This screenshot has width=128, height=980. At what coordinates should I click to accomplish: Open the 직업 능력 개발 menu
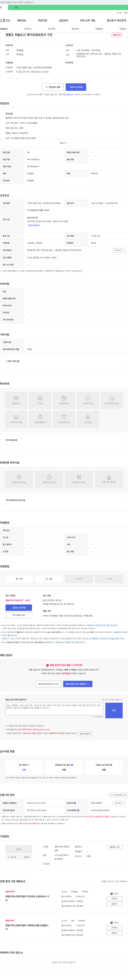click(x=87, y=21)
